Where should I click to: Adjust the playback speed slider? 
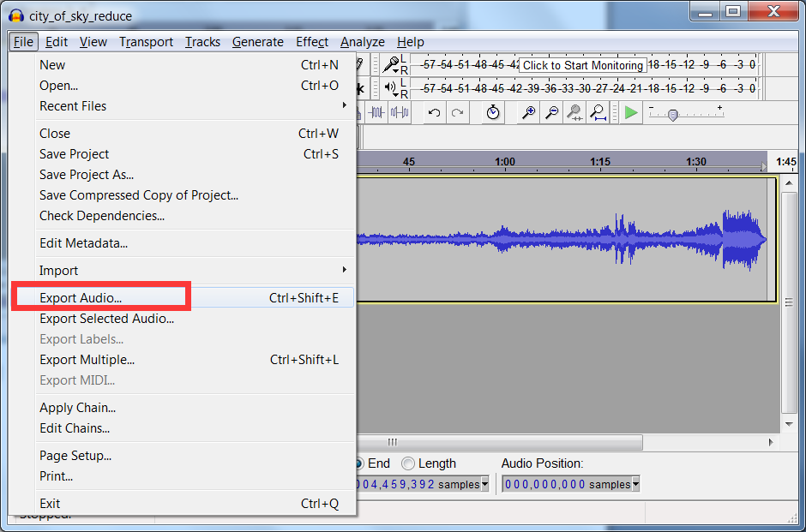coord(673,115)
